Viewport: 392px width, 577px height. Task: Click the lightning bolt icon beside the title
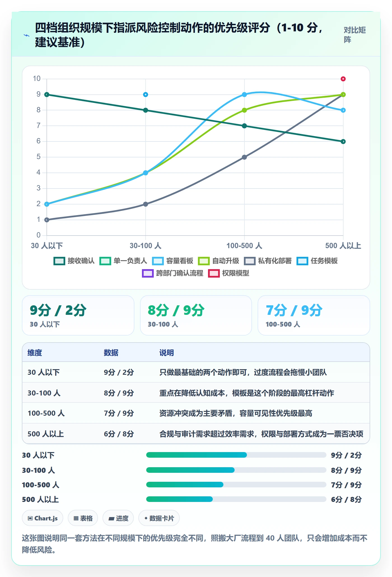pyautogui.click(x=27, y=35)
